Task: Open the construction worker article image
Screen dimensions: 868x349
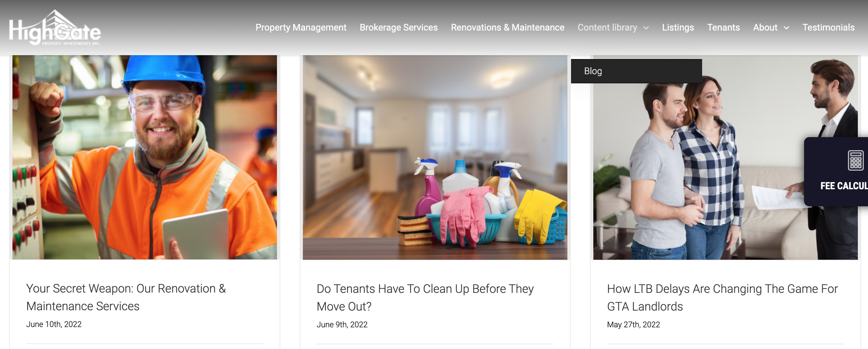Action: click(x=145, y=157)
